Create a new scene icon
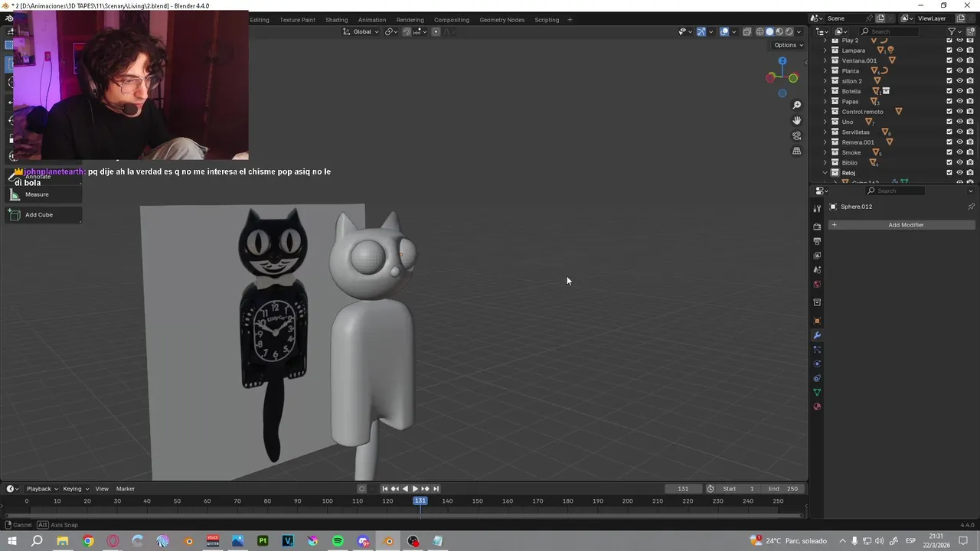980x551 pixels. coord(880,18)
